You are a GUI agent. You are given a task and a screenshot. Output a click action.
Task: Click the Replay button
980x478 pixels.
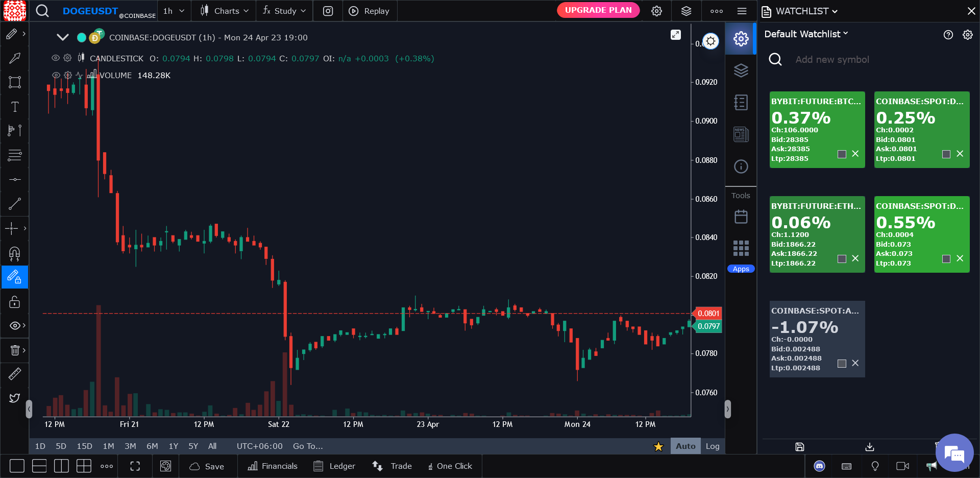(x=369, y=11)
